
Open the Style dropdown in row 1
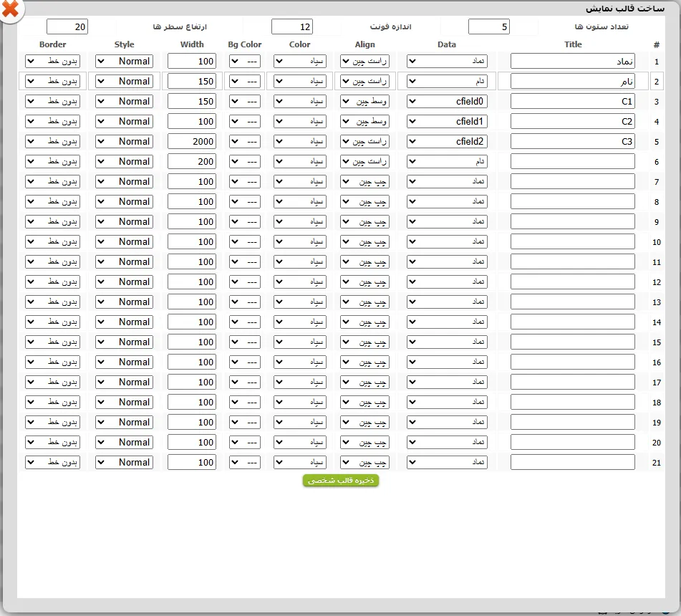tap(124, 62)
